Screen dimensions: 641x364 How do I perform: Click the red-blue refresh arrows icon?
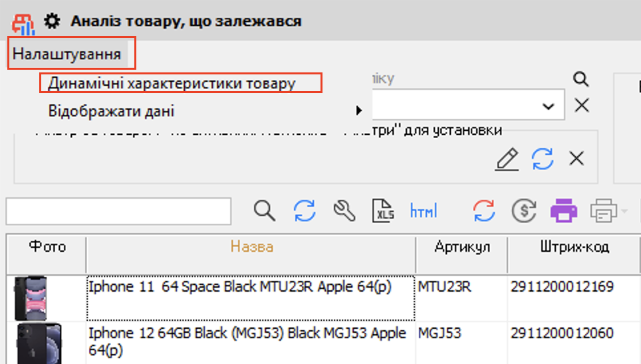(x=484, y=211)
